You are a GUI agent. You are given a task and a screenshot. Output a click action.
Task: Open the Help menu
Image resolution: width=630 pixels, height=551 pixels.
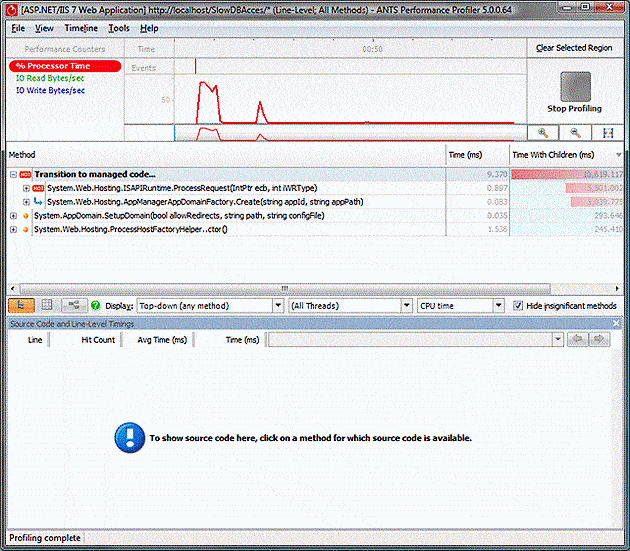149,28
